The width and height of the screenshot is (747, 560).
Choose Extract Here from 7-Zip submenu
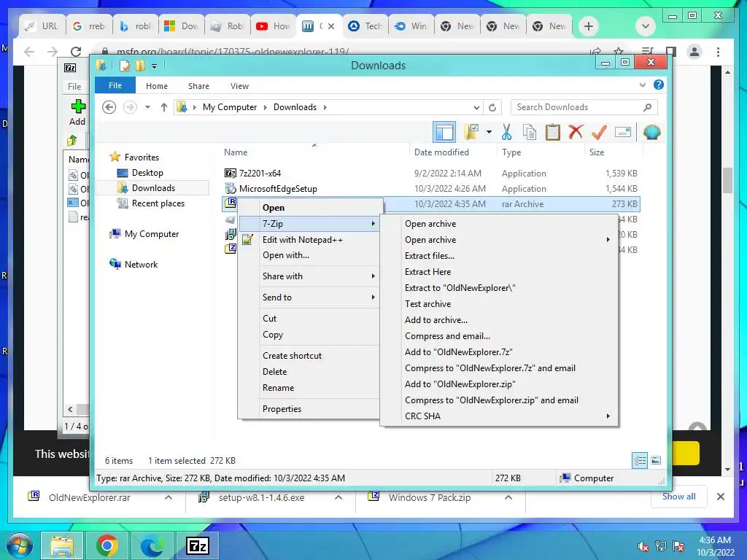pos(427,272)
